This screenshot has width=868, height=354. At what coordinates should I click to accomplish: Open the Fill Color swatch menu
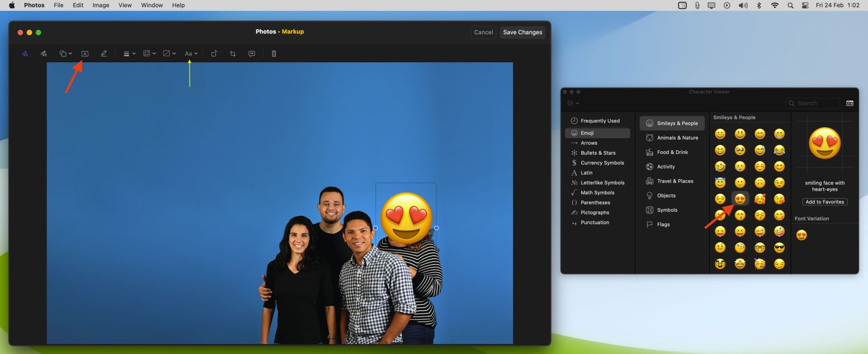(x=169, y=54)
